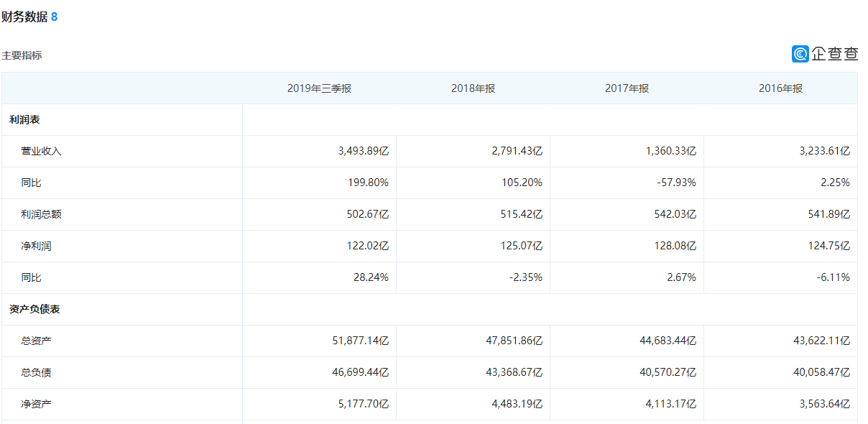This screenshot has height=424, width=868.
Task: Click the 3,493.89亿 revenue value cell
Action: [363, 151]
